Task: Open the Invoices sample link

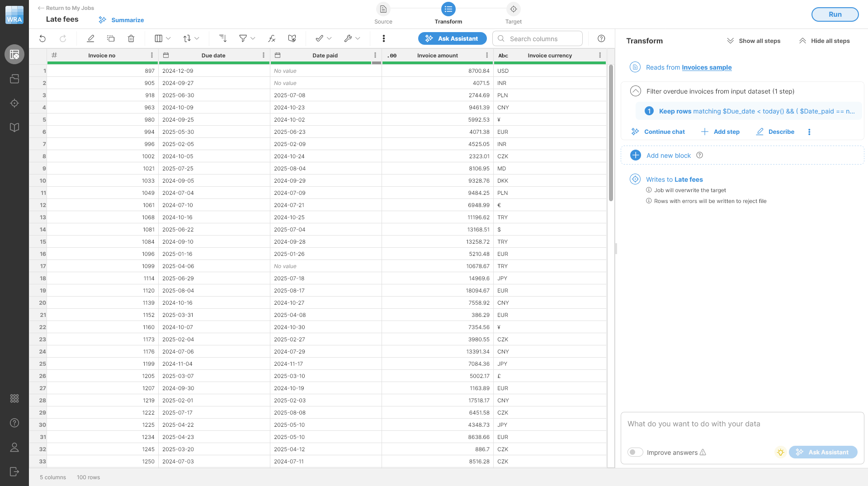Action: click(x=707, y=67)
